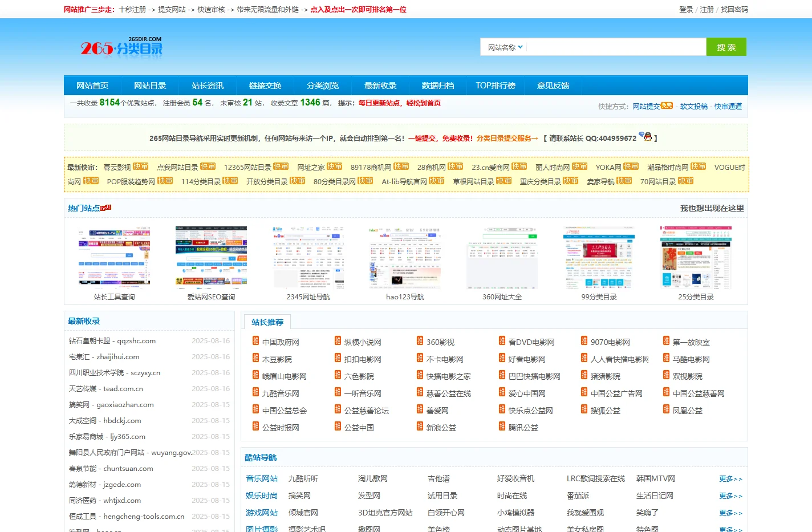The width and height of the screenshot is (812, 532).
Task: Open 站长资讯 in the navigation bar
Action: click(x=208, y=86)
